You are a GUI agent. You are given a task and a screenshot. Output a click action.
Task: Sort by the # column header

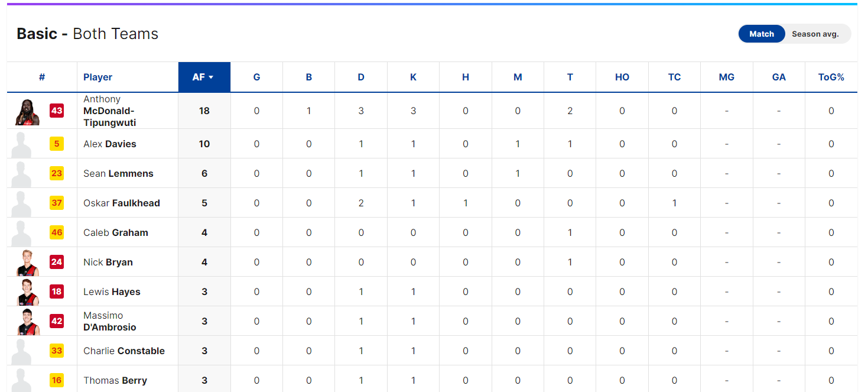point(42,77)
